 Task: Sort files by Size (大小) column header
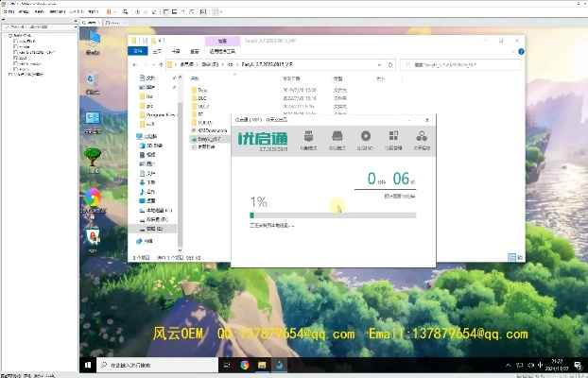click(x=380, y=78)
